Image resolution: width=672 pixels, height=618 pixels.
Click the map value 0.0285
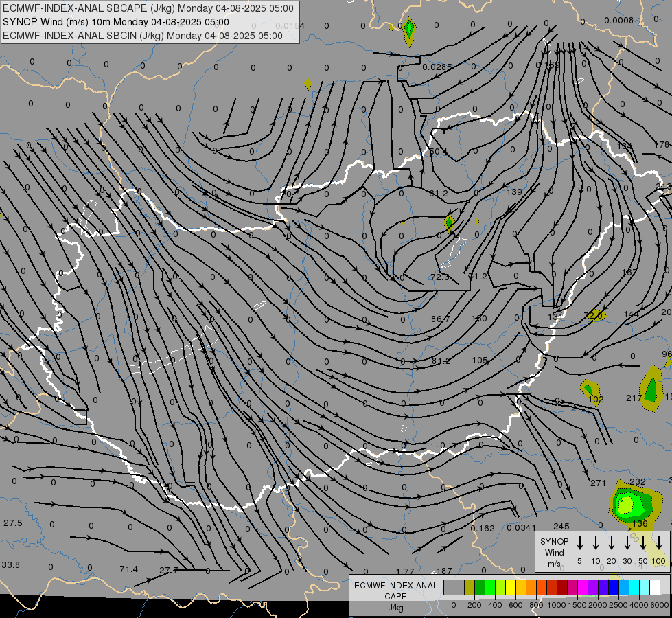click(437, 67)
